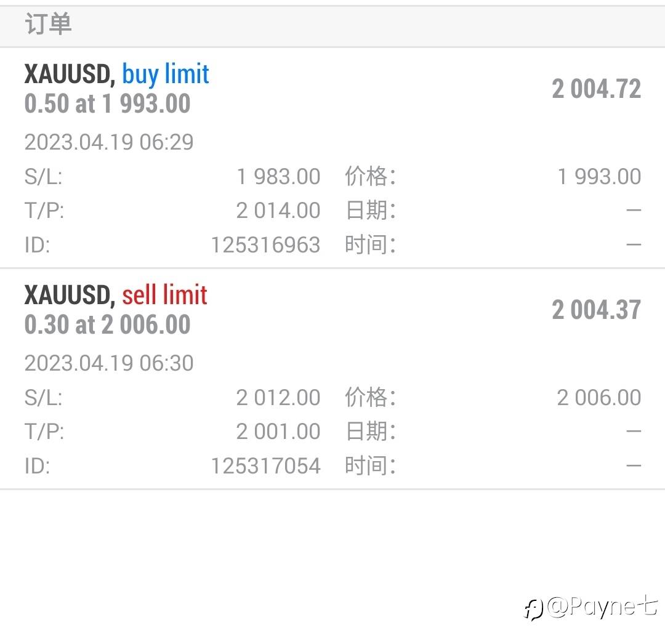This screenshot has width=665, height=644.
Task: Tap '0.30 at 2 006.00' volume line
Action: coord(107,324)
